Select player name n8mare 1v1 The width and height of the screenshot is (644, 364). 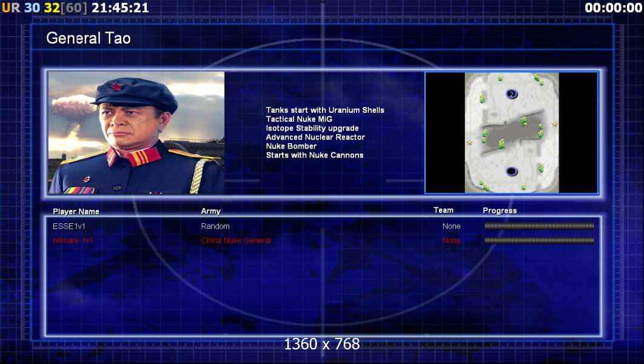pos(73,241)
